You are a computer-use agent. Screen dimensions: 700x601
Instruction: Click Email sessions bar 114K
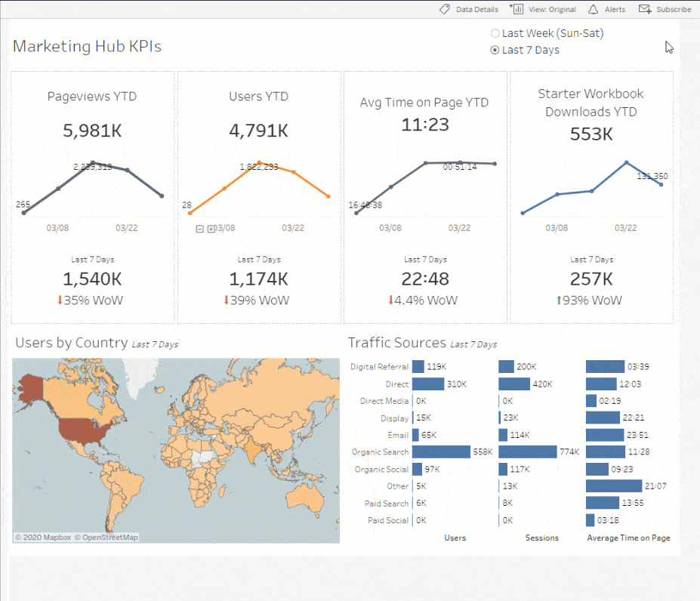[503, 435]
